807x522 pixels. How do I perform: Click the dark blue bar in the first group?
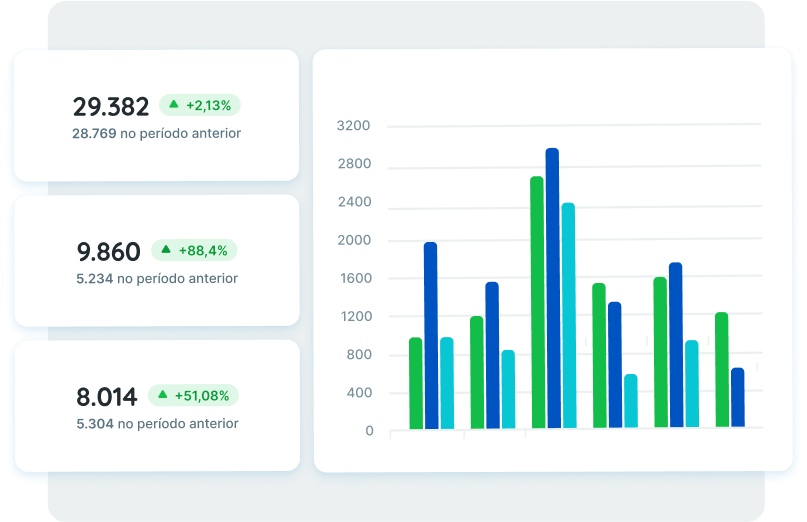[430, 335]
